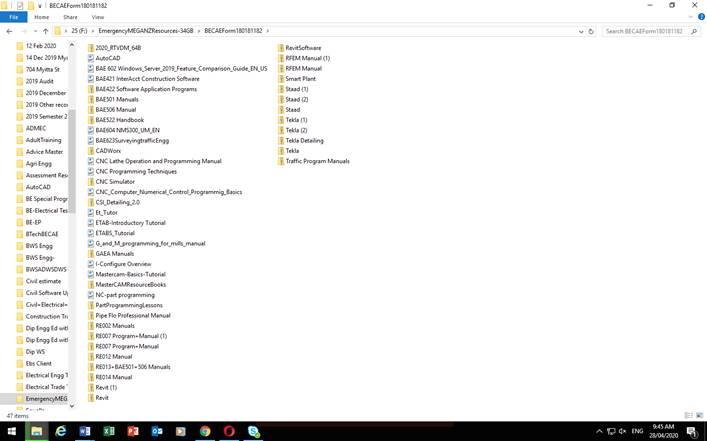Select file named NC-part programming

pyautogui.click(x=125, y=295)
